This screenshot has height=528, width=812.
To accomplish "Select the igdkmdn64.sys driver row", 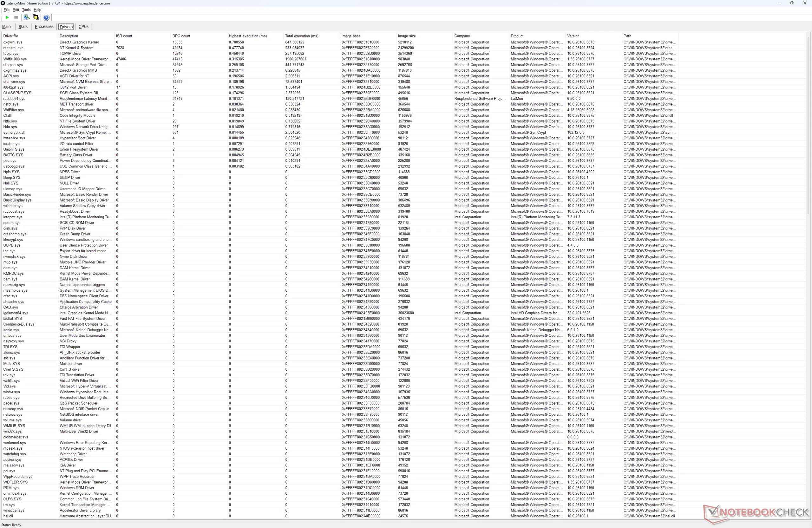I will click(x=340, y=313).
